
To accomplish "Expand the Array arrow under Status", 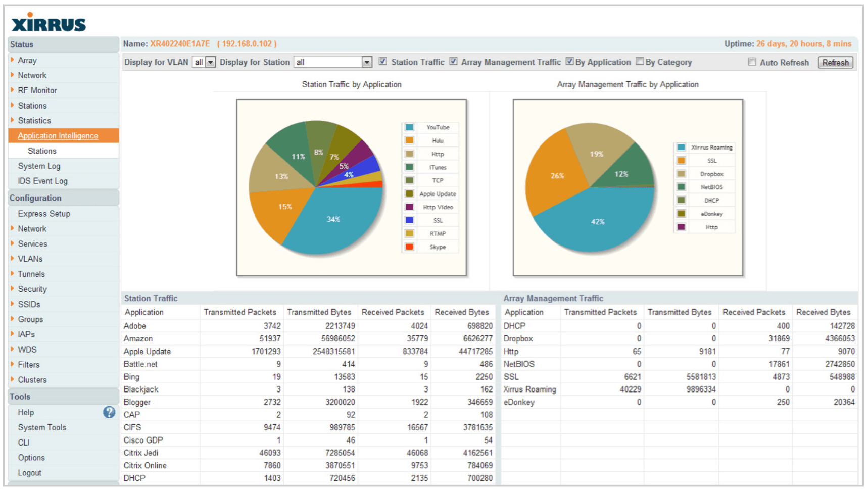I will pyautogui.click(x=12, y=60).
